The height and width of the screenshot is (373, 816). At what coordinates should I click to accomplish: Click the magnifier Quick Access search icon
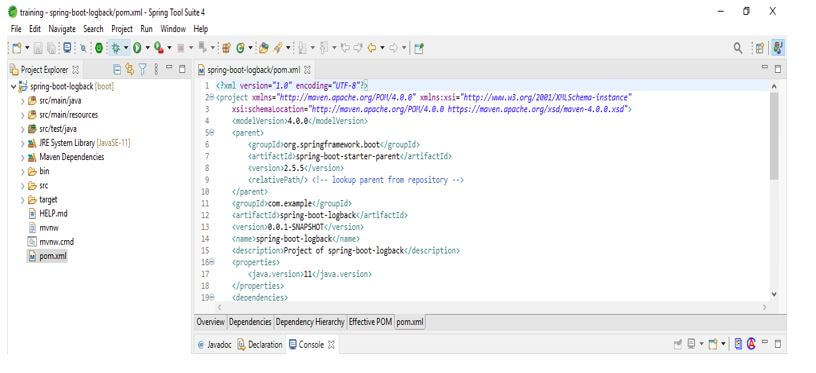coord(738,48)
